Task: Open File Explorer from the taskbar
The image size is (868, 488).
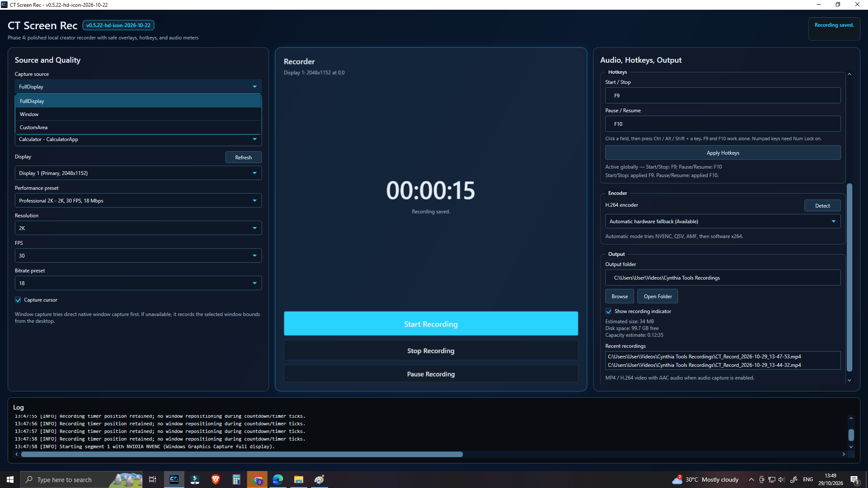Action: click(299, 480)
